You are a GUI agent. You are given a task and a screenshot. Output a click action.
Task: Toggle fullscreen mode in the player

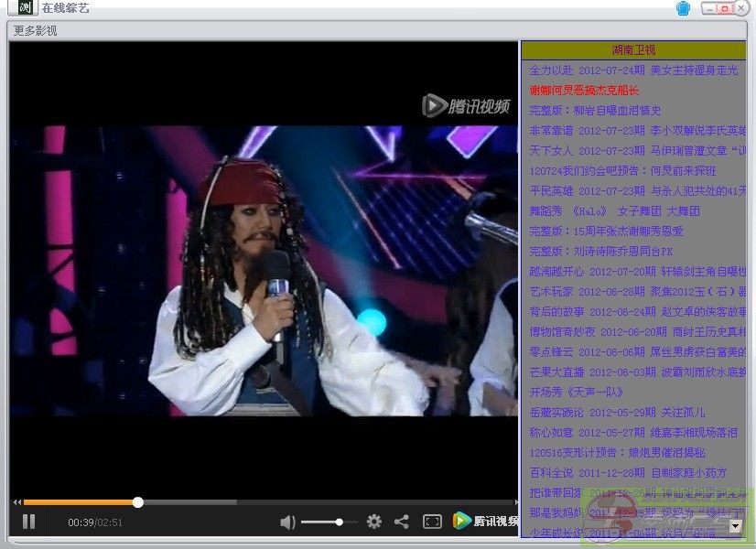tap(432, 522)
